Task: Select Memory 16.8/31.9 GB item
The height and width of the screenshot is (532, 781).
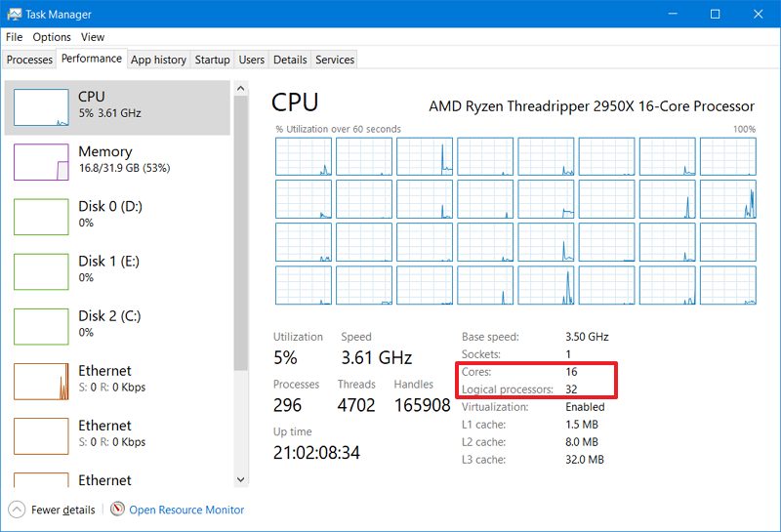Action: coord(117,162)
